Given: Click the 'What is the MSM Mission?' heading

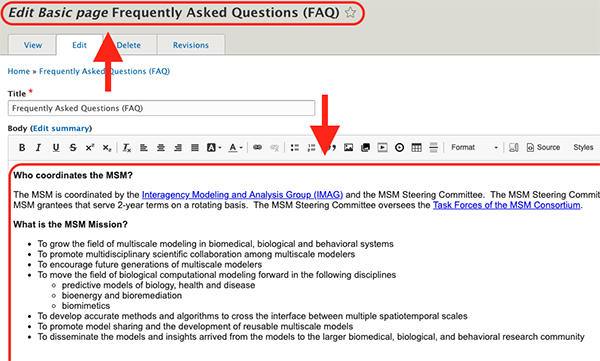Looking at the screenshot, I should pyautogui.click(x=70, y=224).
